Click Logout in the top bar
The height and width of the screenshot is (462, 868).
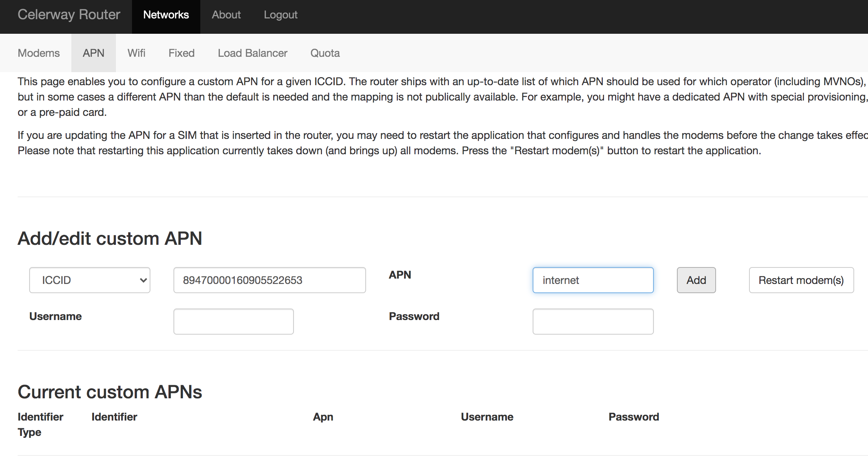coord(281,15)
